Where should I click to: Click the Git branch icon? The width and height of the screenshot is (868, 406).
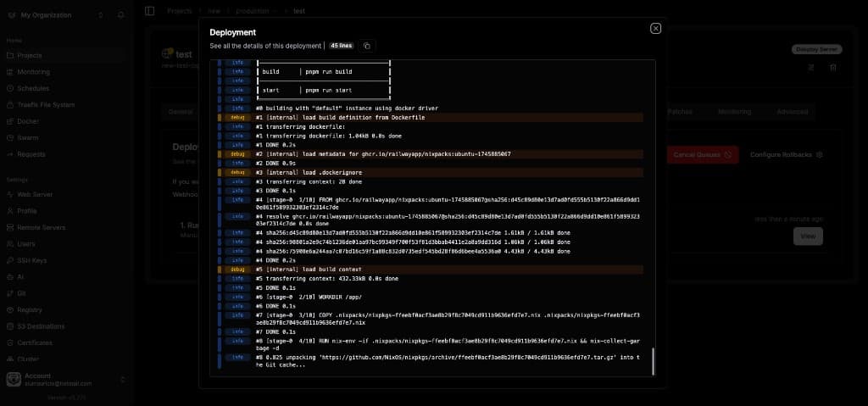pyautogui.click(x=10, y=293)
